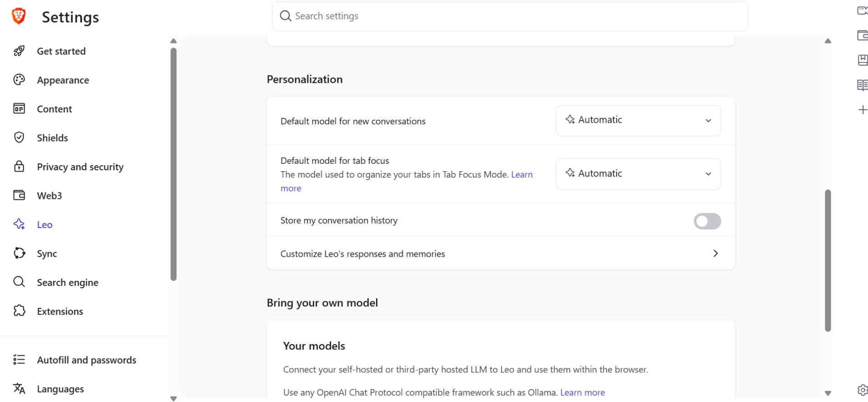Open the reading list book icon
Viewport: 868px width, 402px height.
[863, 85]
